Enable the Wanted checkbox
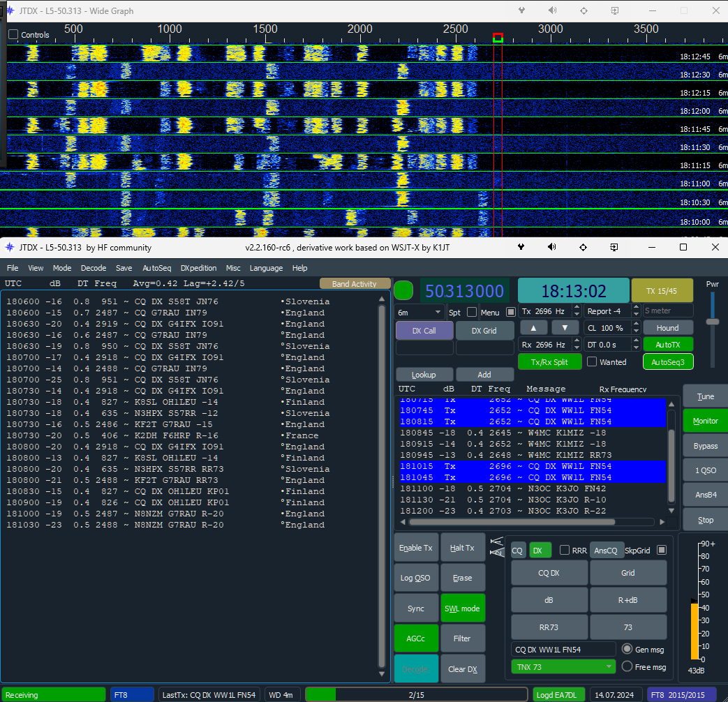Screen dimensions: 728x702 [592, 361]
